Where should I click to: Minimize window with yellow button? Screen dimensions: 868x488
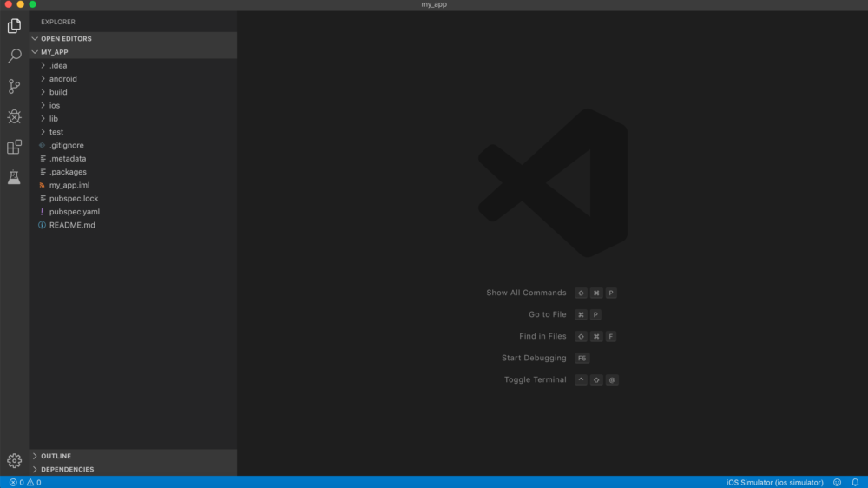21,4
